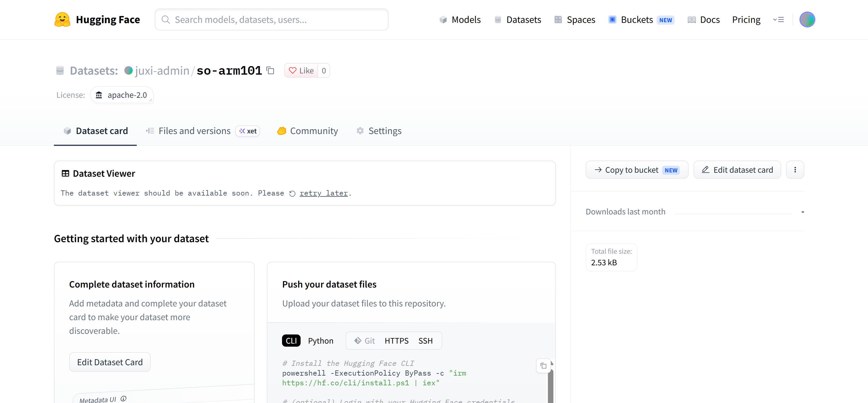Click the Metadata UI info icon
This screenshot has height=403, width=868.
click(124, 398)
